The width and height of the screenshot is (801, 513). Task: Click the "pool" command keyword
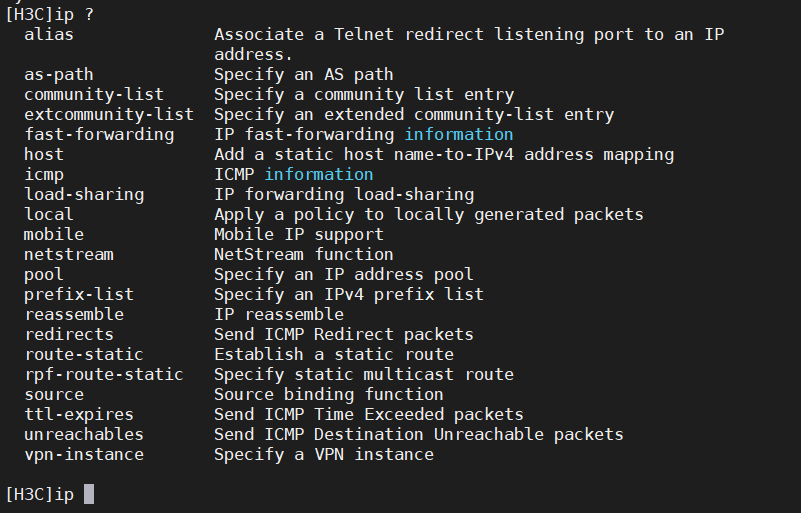point(44,274)
